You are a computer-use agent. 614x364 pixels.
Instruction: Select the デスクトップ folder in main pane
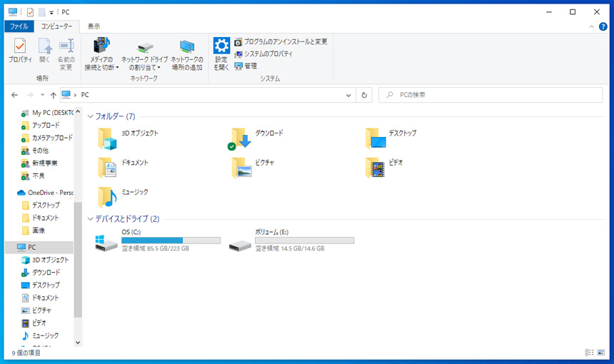(391, 138)
